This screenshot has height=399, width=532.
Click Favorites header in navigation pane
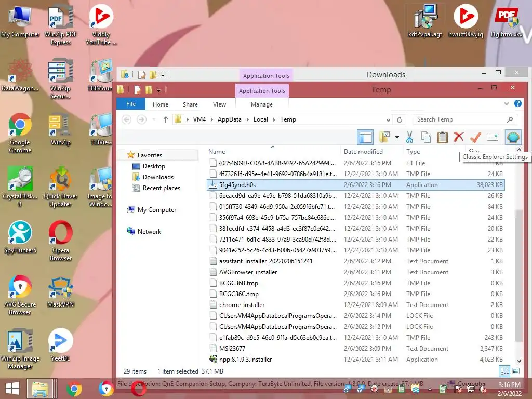(150, 155)
